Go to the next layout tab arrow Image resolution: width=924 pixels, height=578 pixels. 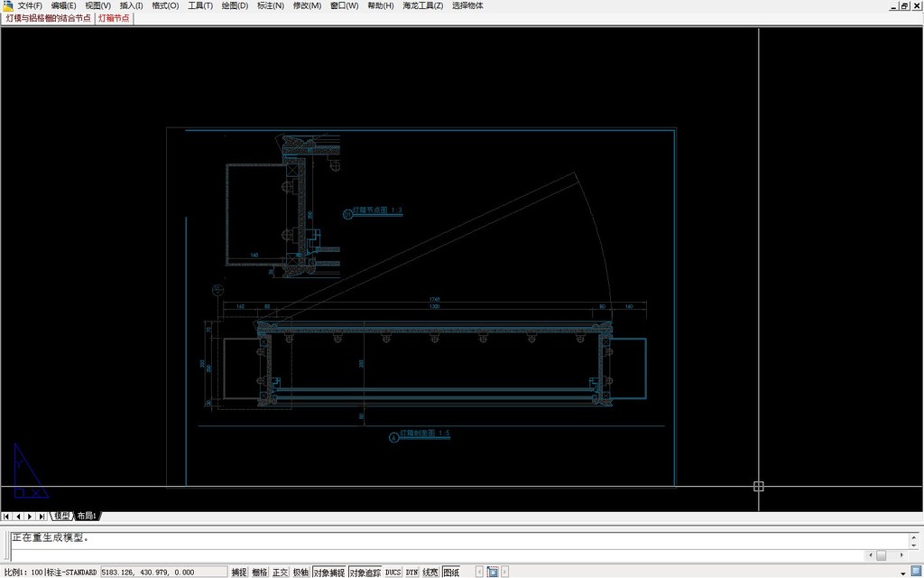(30, 516)
